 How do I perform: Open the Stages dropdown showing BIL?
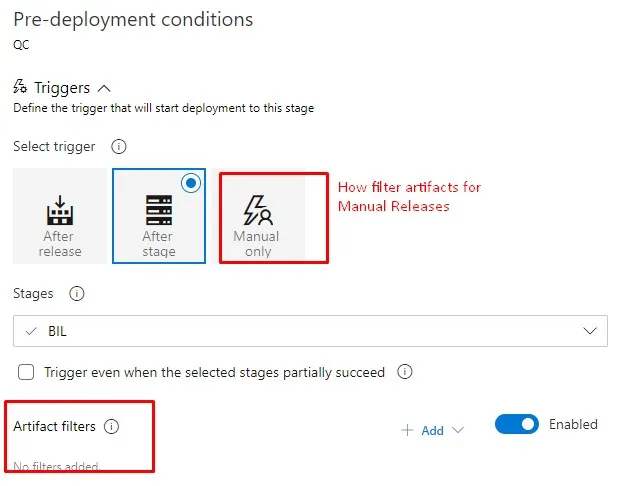click(310, 330)
